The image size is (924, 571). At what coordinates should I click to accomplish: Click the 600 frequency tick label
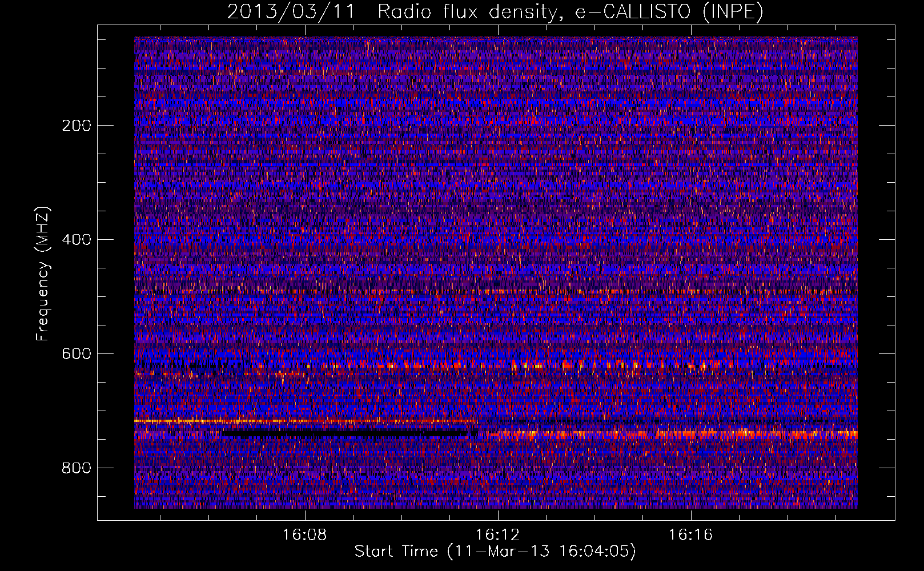click(x=77, y=354)
